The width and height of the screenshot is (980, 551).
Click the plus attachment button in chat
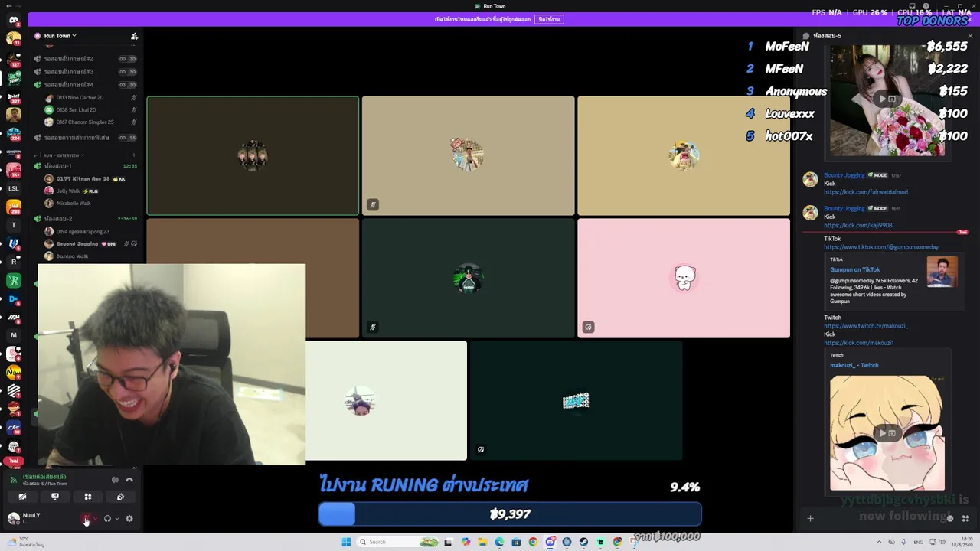click(810, 519)
